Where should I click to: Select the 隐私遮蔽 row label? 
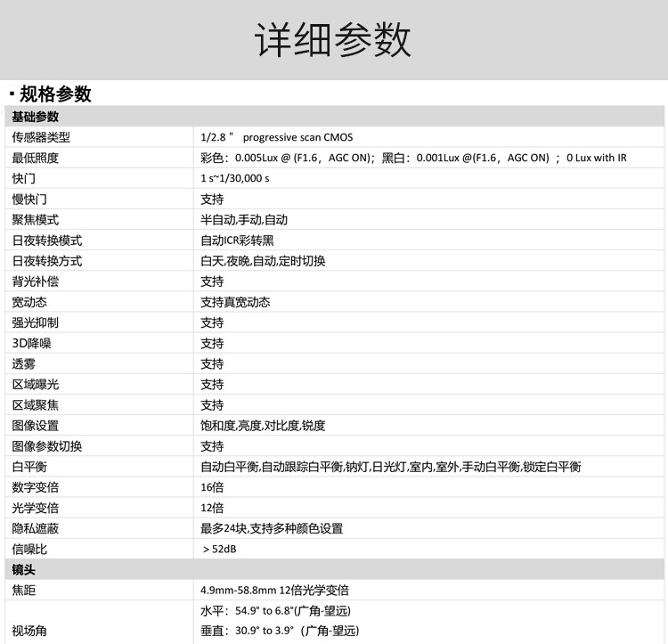tap(36, 528)
